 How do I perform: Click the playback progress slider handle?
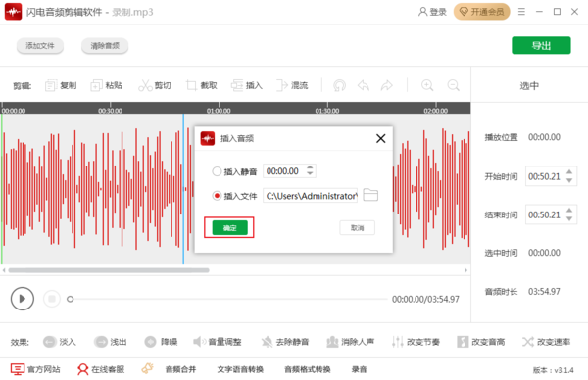coord(71,299)
